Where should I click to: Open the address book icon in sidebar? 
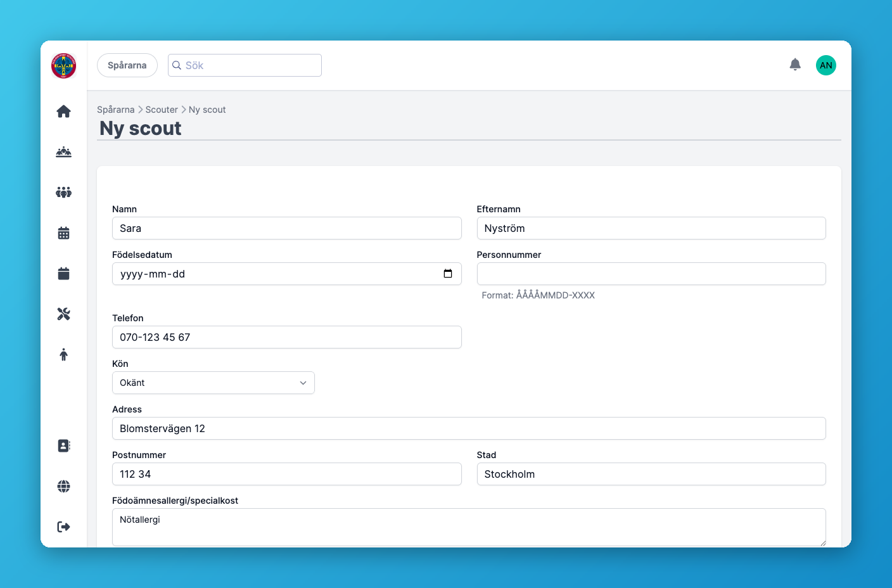point(64,446)
